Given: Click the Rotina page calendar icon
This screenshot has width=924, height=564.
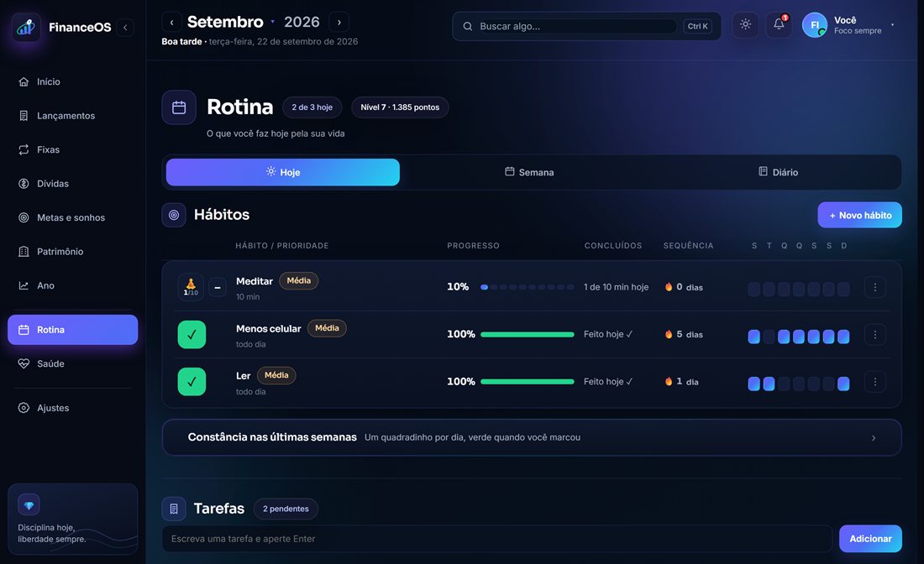Looking at the screenshot, I should [x=179, y=107].
